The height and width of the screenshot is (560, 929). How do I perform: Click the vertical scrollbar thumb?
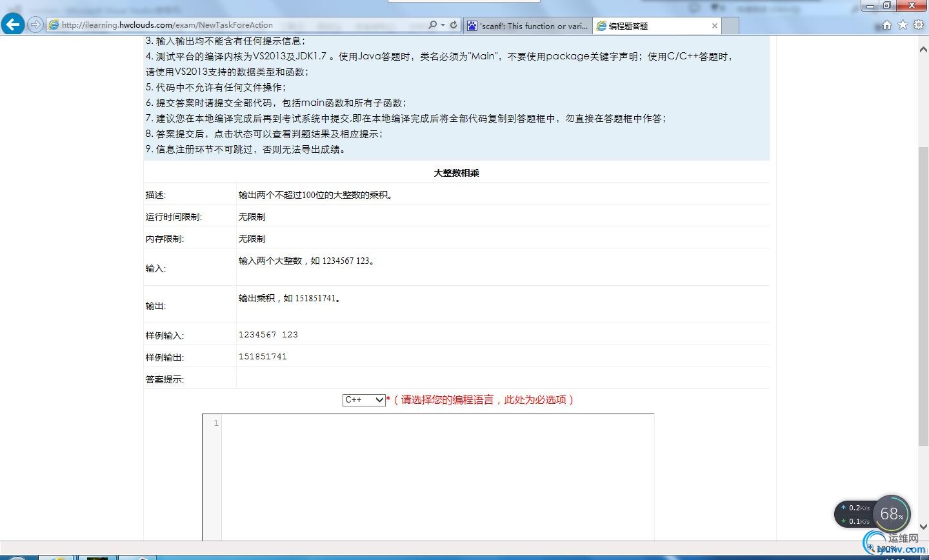[923, 295]
